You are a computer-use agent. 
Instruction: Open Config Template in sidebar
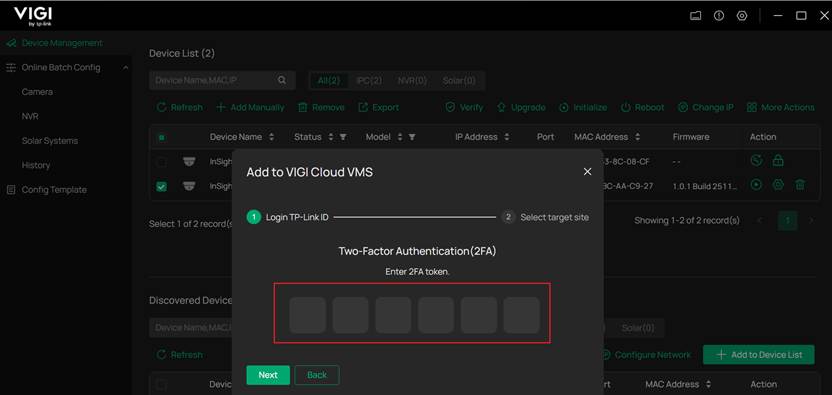[54, 190]
